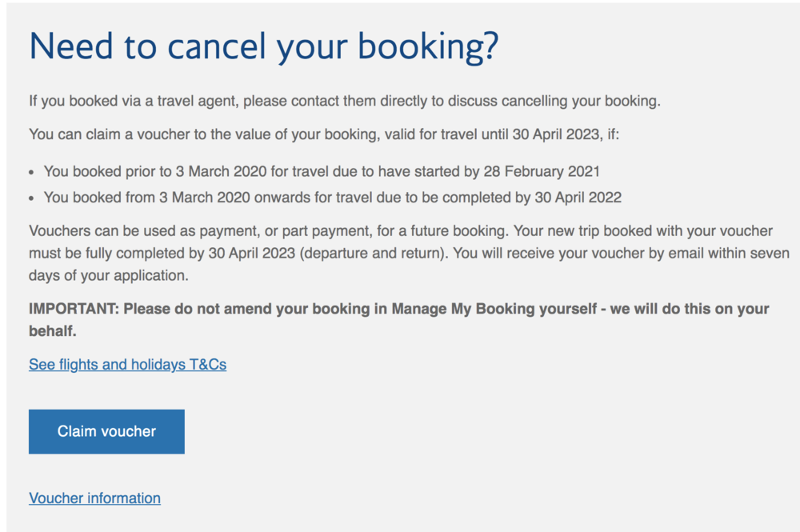Click the bold word 'behalf.'
Screen dimensions: 800x532
coord(53,331)
